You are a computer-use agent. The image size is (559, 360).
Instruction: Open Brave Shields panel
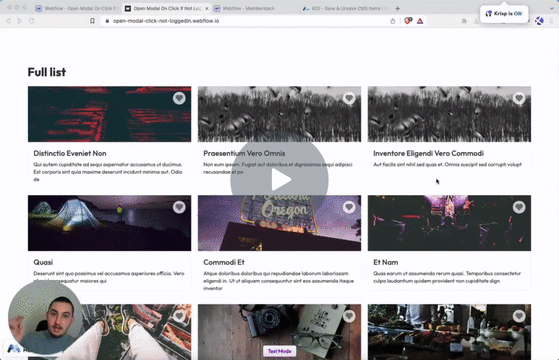(408, 21)
